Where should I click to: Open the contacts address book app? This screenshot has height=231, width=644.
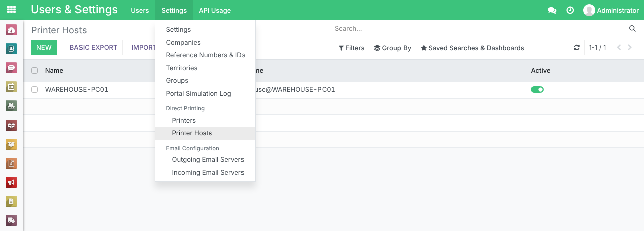pos(11,49)
